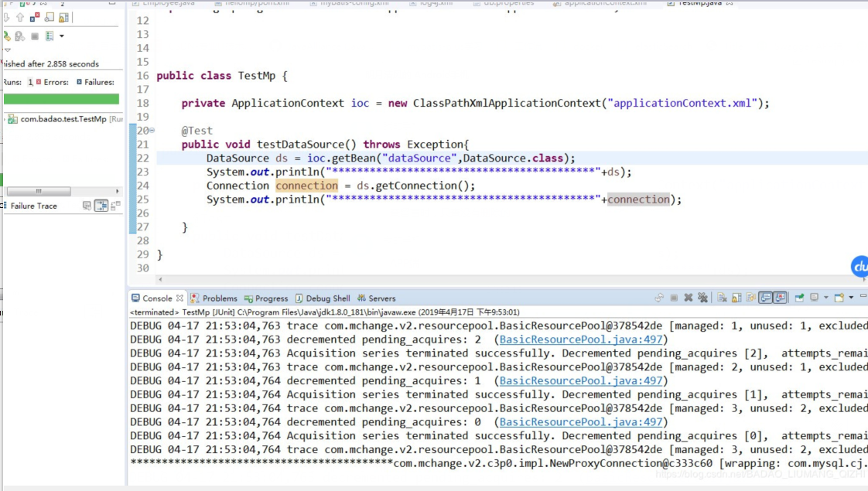Toggle Filter Stack Trace button

point(101,206)
